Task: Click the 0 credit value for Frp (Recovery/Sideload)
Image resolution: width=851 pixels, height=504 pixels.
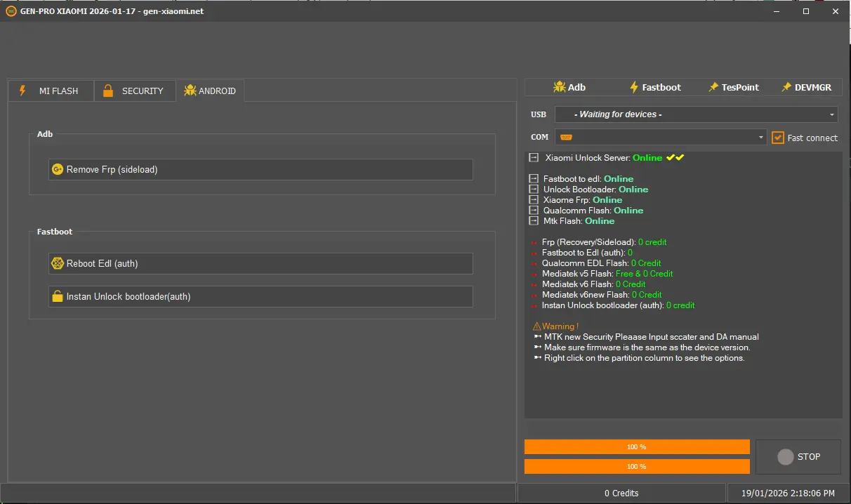Action: [x=652, y=242]
